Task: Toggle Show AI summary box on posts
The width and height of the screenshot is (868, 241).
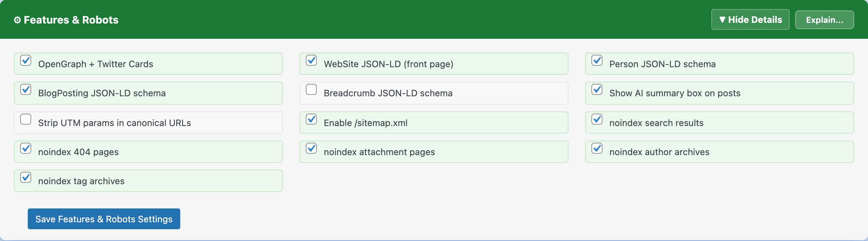Action: click(597, 89)
